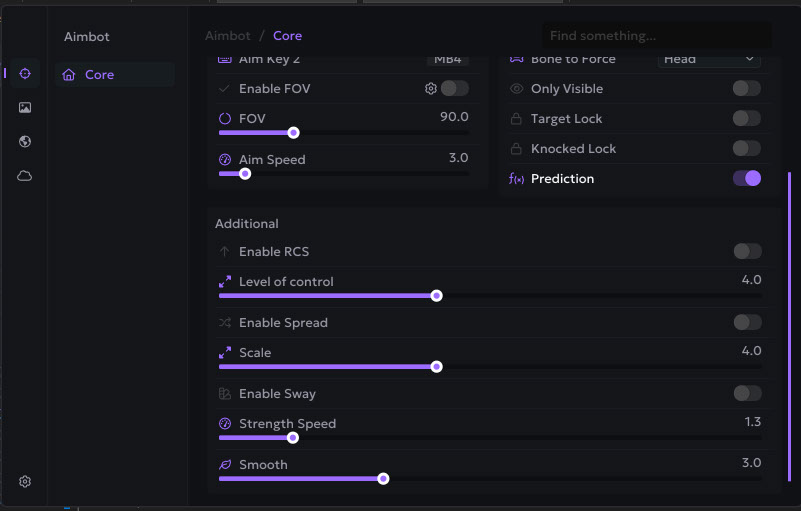This screenshot has width=801, height=511.
Task: Turn off the Prediction toggle
Action: click(746, 178)
